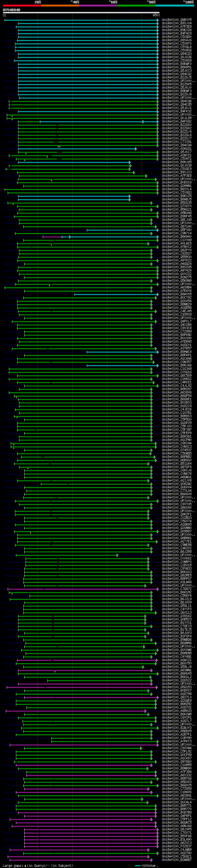Select the UniRef100_Q6C5G9 label

coord(177,375)
